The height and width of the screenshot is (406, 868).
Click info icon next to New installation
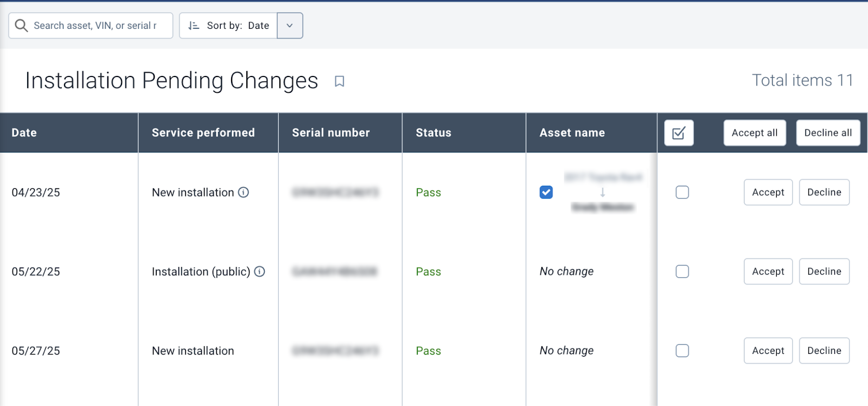pos(244,192)
